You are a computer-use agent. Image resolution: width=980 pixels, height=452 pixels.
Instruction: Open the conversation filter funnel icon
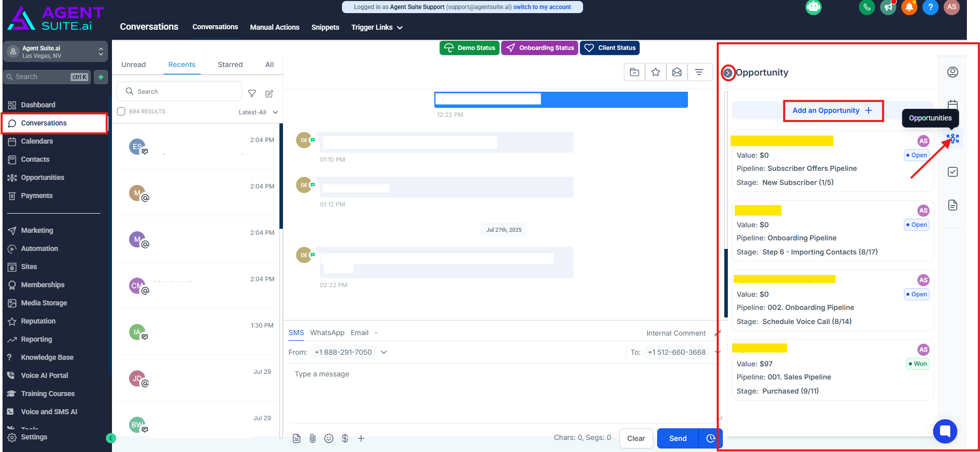(252, 93)
